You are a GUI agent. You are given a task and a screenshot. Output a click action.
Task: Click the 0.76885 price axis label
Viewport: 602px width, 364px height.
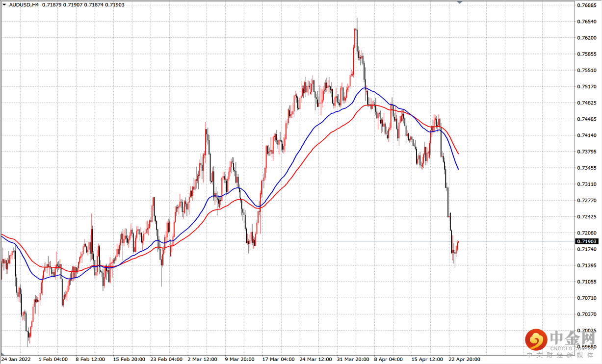click(x=587, y=5)
